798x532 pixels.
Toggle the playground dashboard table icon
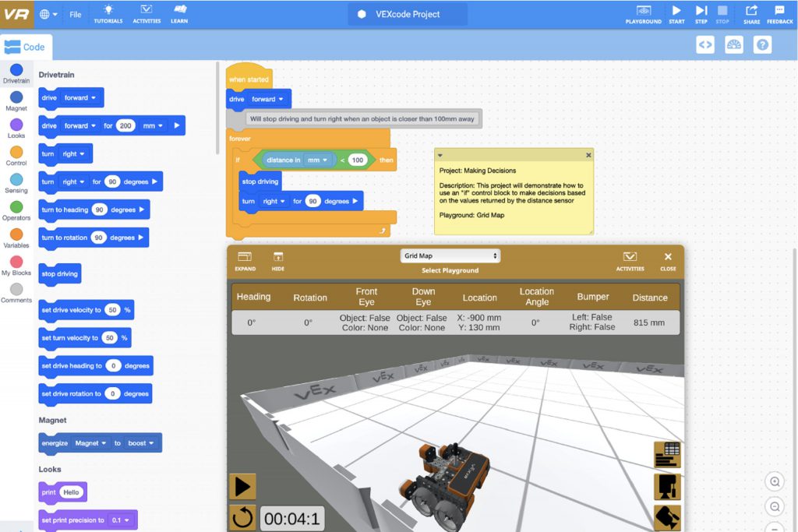coord(667,454)
